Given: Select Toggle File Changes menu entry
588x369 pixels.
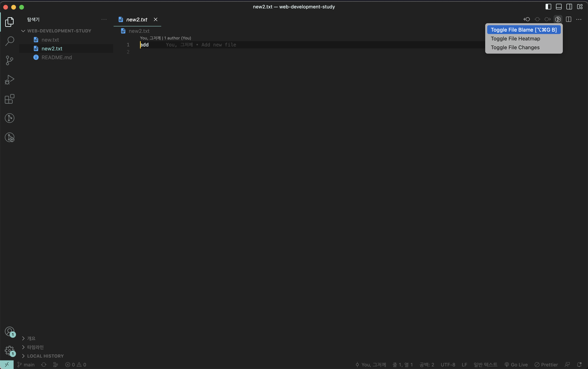Looking at the screenshot, I should (x=515, y=47).
